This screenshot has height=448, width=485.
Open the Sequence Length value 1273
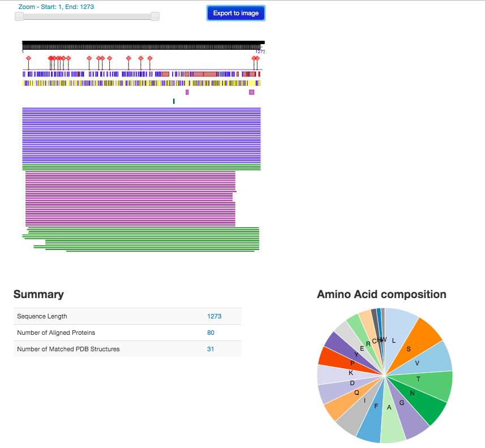214,316
